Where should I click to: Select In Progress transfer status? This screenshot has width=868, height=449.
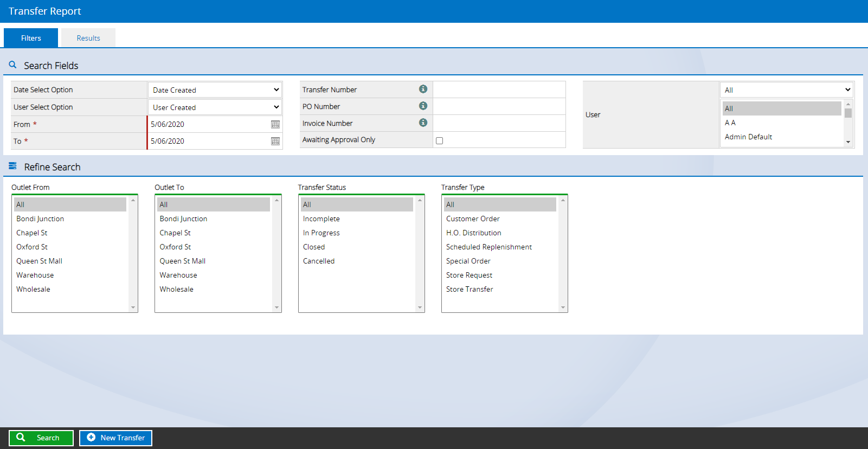click(x=357, y=233)
